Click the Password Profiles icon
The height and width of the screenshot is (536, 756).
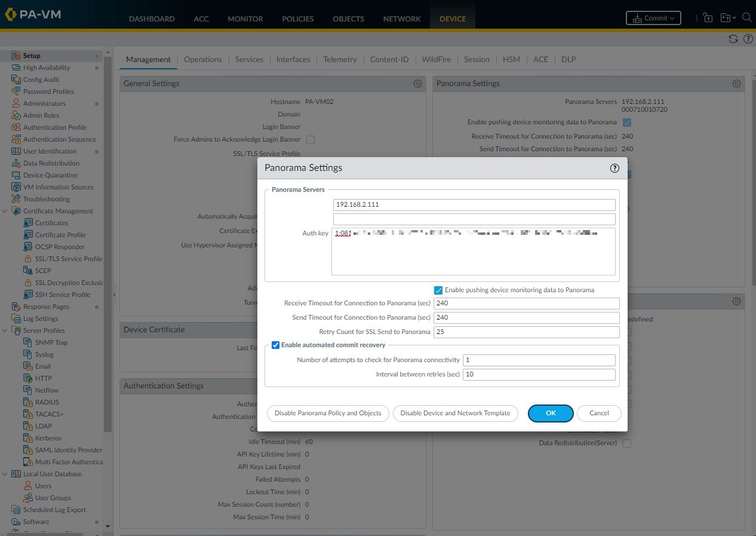tap(16, 91)
